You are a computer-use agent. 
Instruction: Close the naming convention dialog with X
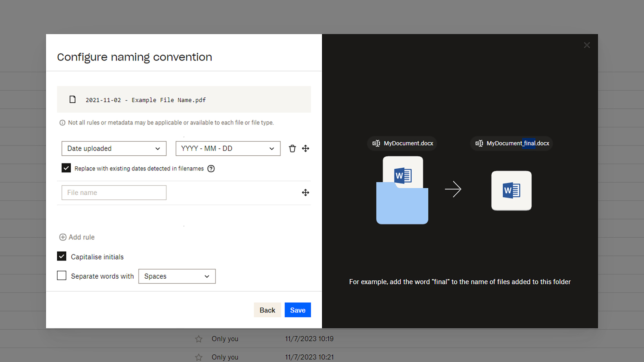pos(587,45)
